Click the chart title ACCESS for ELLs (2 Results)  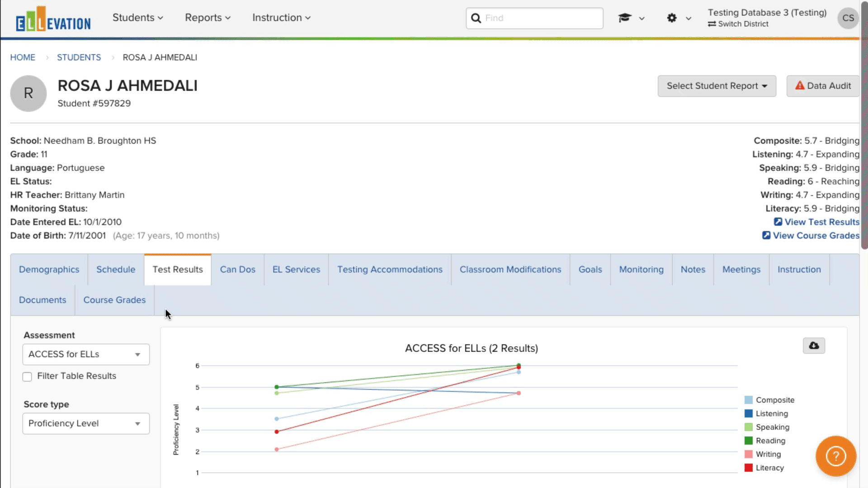tap(472, 348)
